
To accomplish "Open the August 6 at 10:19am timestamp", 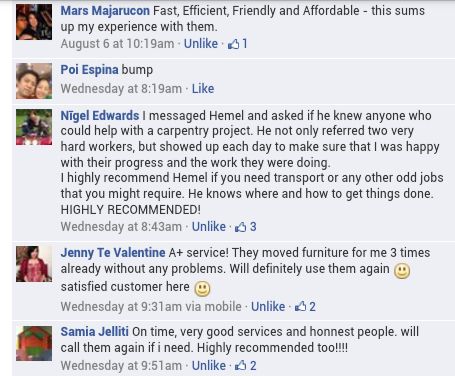I will pos(117,44).
